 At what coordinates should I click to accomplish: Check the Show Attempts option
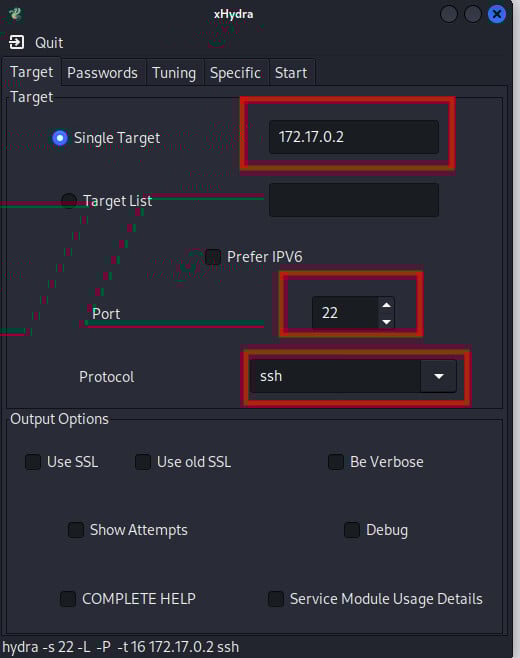point(76,530)
